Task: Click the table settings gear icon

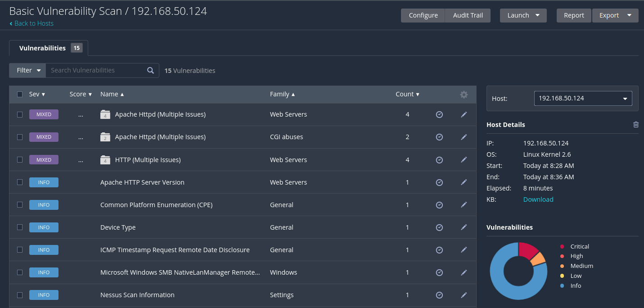Action: [x=464, y=95]
